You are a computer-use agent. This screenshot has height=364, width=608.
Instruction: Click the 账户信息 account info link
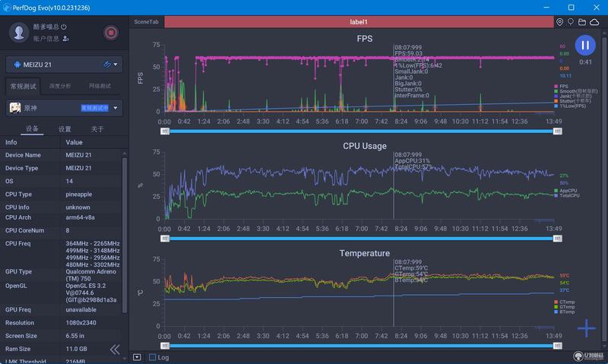coord(46,39)
